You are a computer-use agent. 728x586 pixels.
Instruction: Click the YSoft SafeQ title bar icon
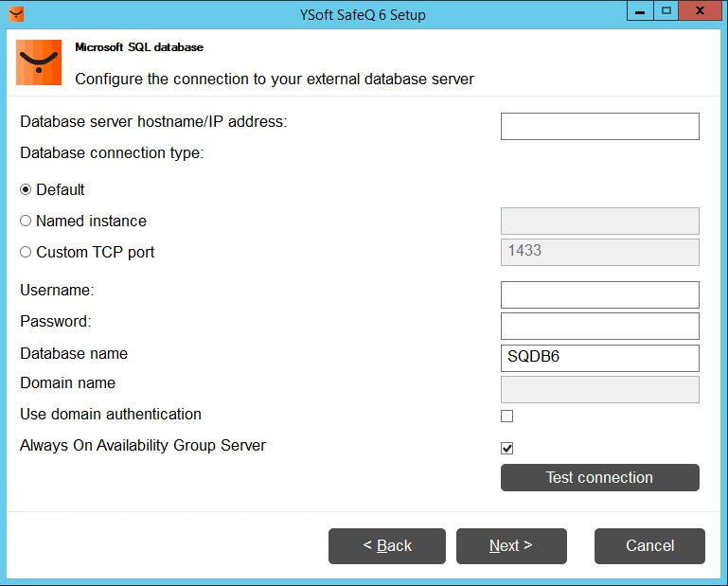tap(16, 14)
